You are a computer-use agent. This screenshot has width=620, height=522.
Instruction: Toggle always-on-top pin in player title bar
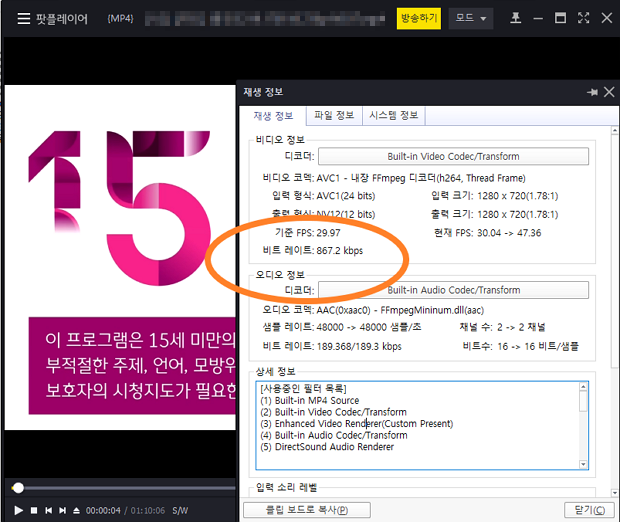tap(515, 18)
